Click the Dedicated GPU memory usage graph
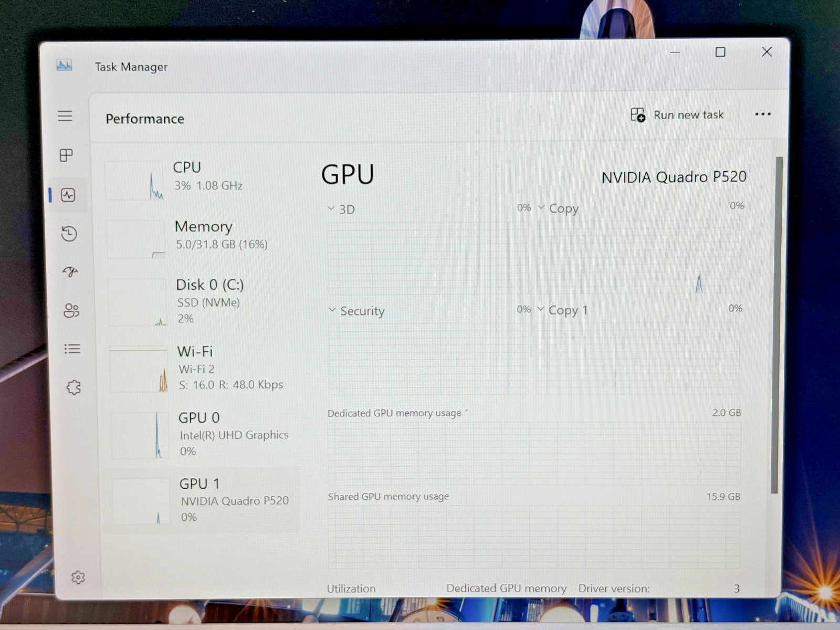This screenshot has width=840, height=630. coord(534,453)
